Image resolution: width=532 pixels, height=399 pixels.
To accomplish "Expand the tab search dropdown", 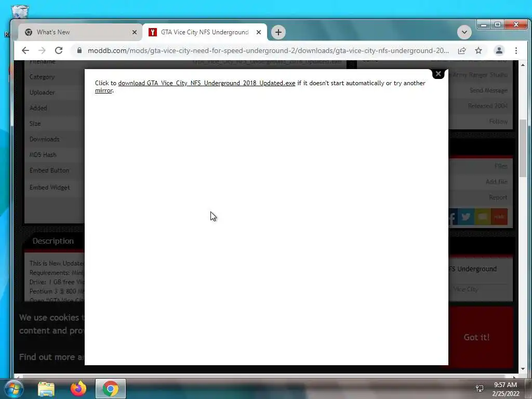I will pyautogui.click(x=464, y=32).
